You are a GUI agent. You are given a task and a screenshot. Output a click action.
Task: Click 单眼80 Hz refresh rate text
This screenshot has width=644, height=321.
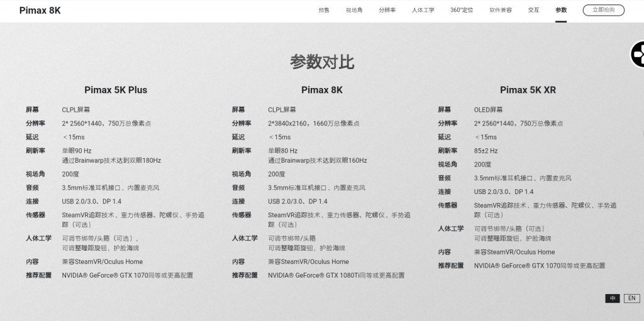282,151
